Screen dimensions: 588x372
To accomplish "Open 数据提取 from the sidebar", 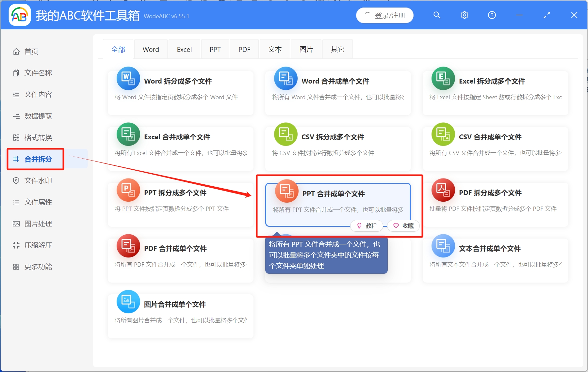I will (x=37, y=116).
